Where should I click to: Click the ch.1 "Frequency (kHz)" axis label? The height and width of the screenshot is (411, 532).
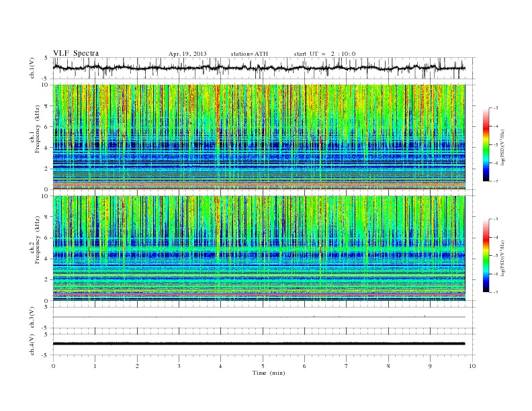(x=38, y=129)
